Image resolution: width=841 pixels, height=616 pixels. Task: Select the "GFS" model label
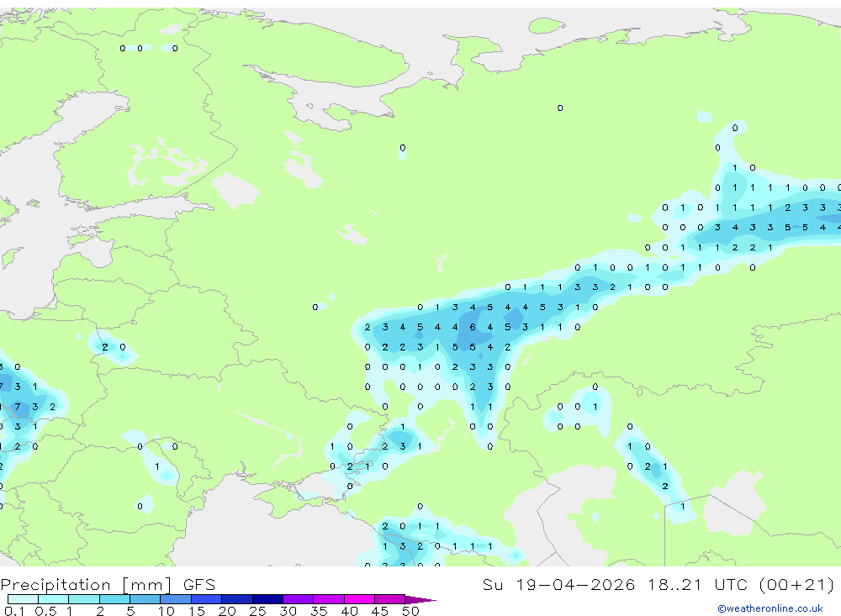pyautogui.click(x=199, y=584)
